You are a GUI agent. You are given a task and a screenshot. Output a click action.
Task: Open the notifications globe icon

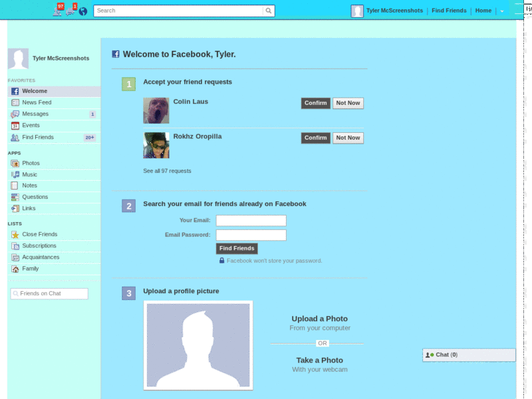tap(83, 11)
